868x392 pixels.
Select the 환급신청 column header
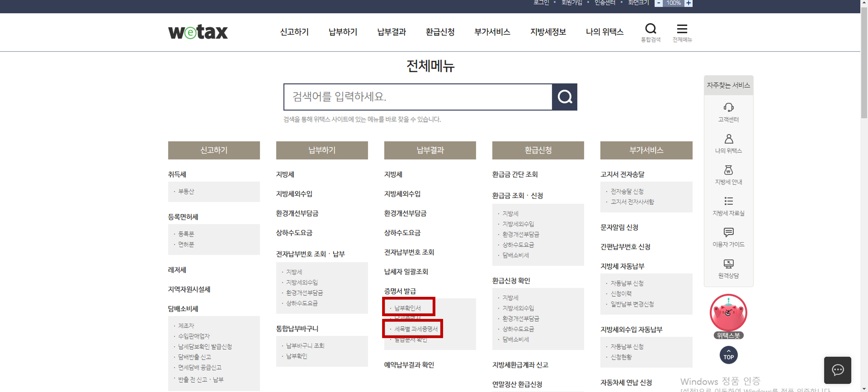pyautogui.click(x=538, y=150)
